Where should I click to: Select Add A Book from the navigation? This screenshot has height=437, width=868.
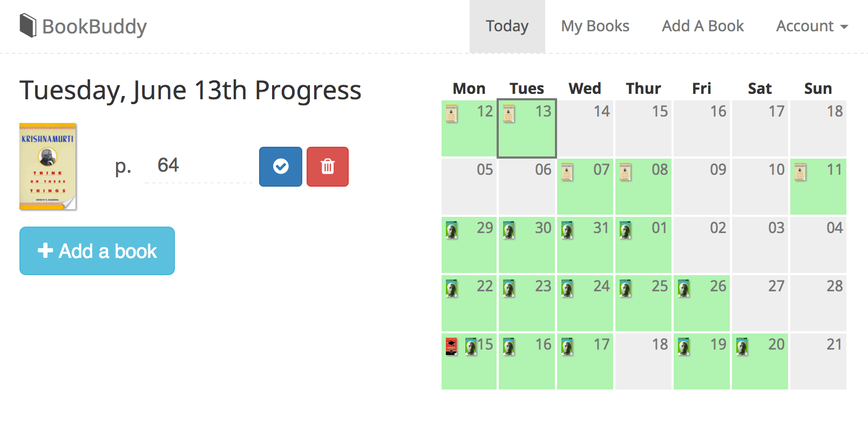coord(701,25)
